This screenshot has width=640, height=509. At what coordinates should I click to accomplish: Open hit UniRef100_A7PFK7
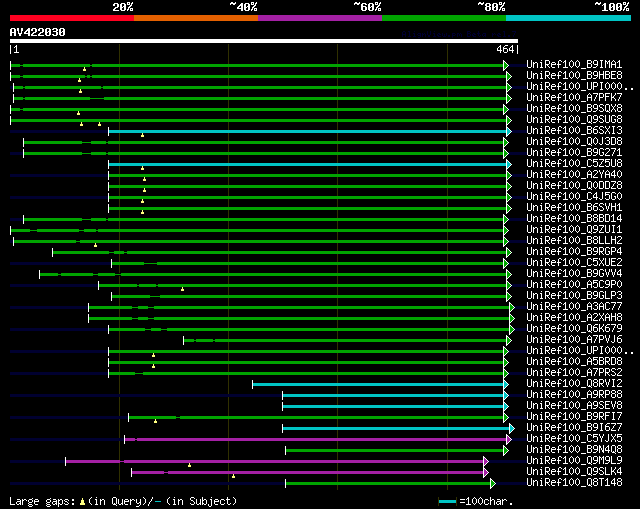[x=574, y=98]
